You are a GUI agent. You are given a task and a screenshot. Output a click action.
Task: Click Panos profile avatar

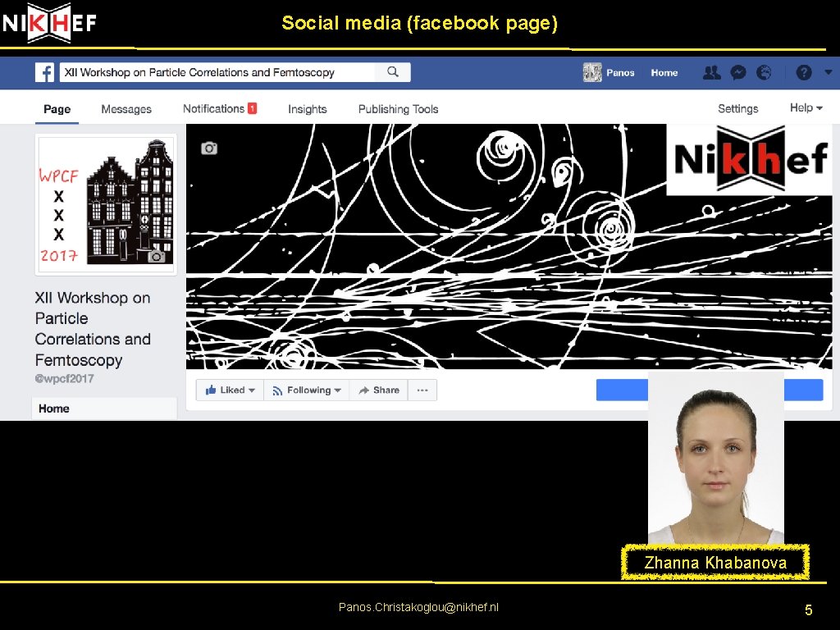pos(592,72)
